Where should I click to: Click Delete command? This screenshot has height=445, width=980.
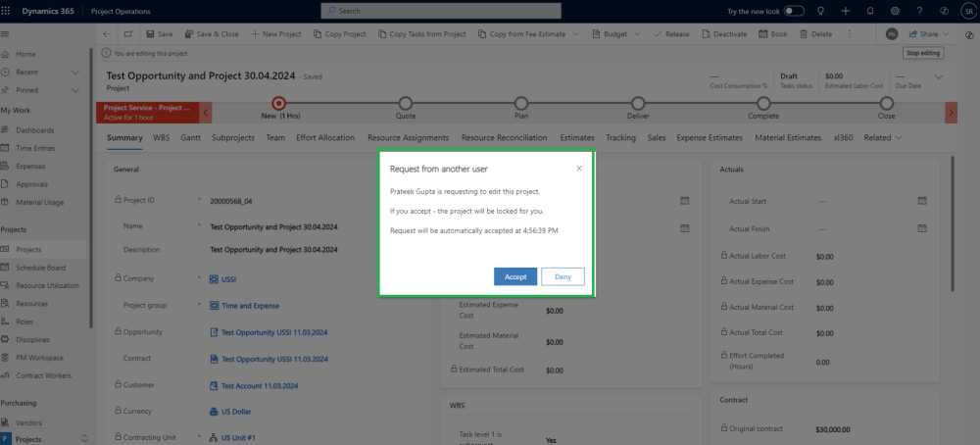(x=815, y=33)
